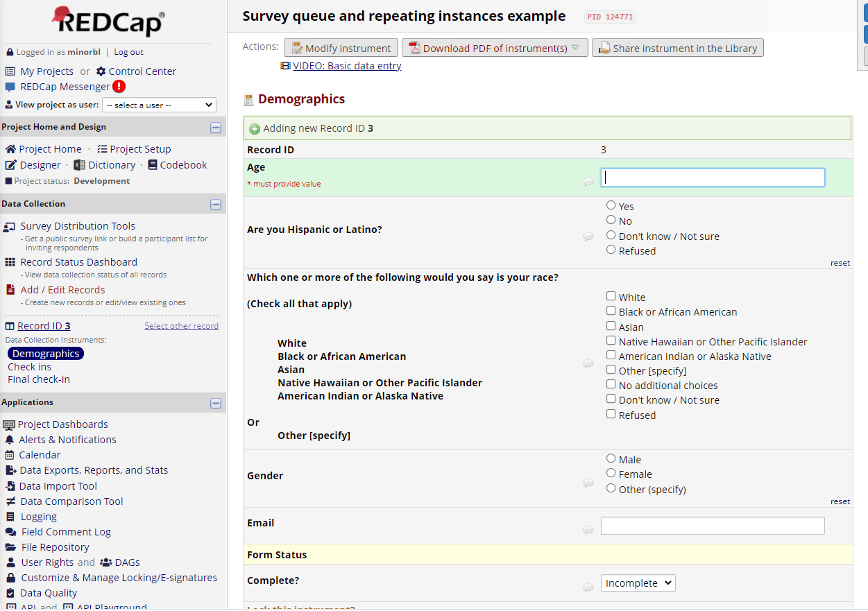Open the Record Status Dashboard
The image size is (868, 611).
[x=78, y=261]
